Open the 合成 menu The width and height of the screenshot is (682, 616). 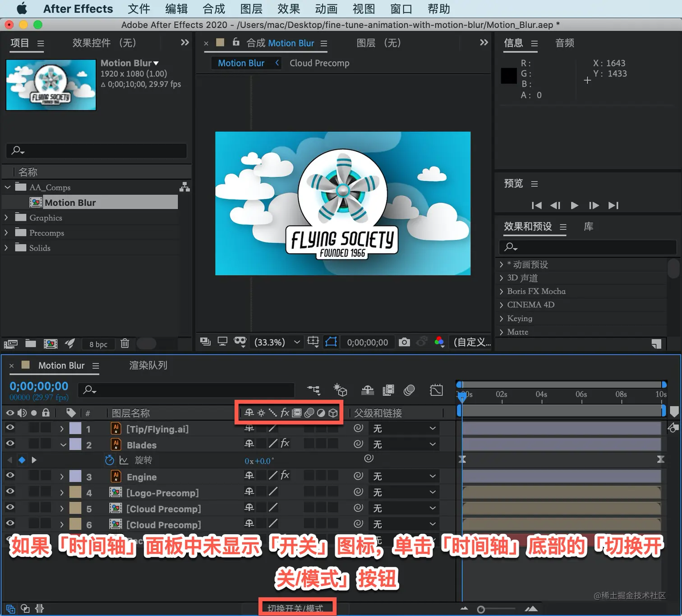point(213,9)
